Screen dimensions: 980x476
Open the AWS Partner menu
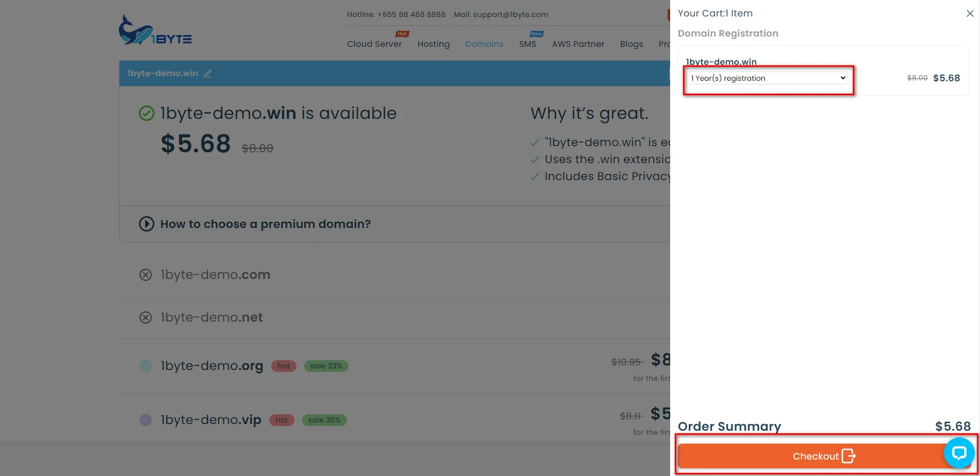tap(578, 44)
